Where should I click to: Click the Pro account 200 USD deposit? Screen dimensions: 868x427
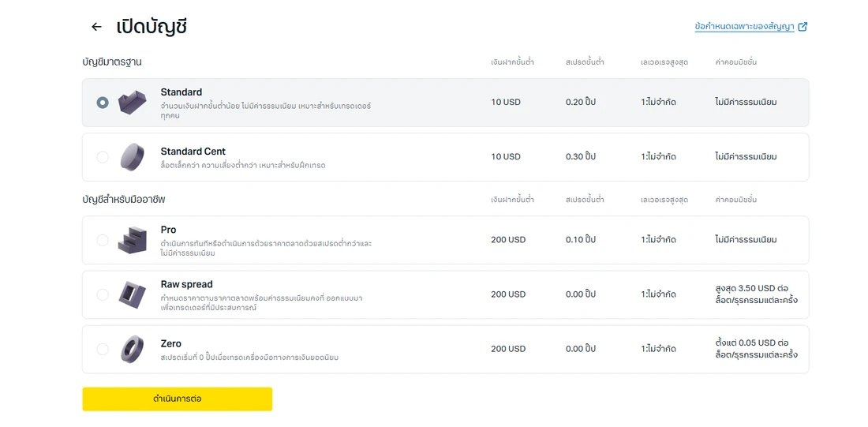click(508, 240)
